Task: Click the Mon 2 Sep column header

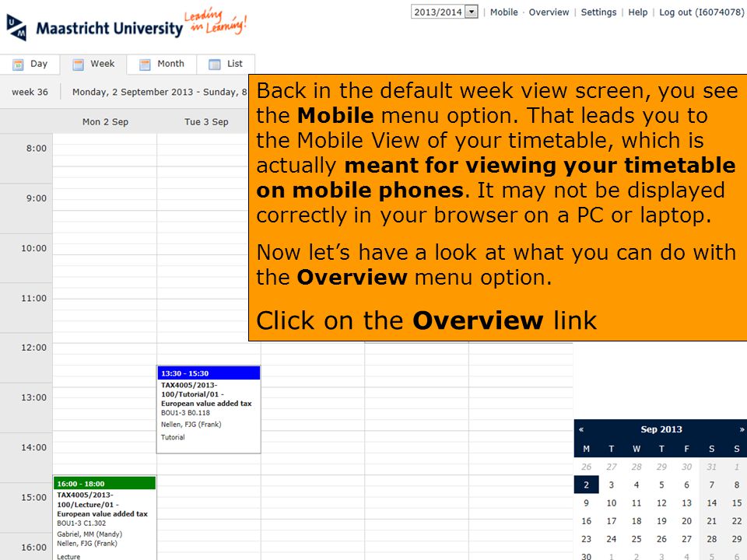Action: click(105, 122)
